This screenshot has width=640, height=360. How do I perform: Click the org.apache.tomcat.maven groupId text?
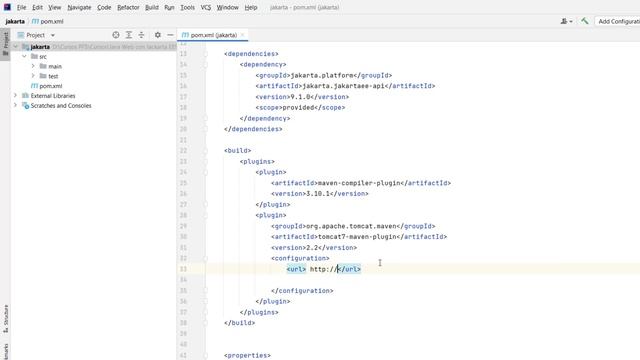(351, 226)
